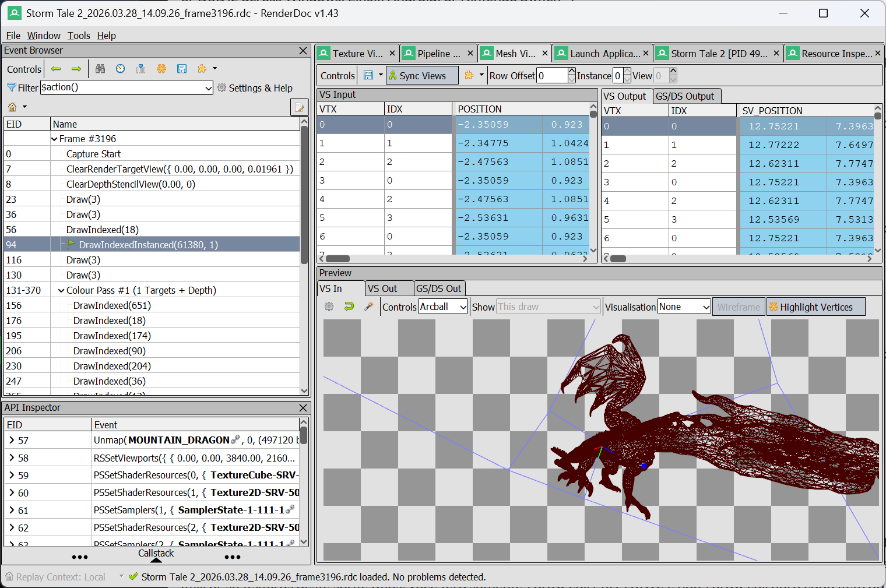Go to previous event with green left arrow

click(56, 69)
